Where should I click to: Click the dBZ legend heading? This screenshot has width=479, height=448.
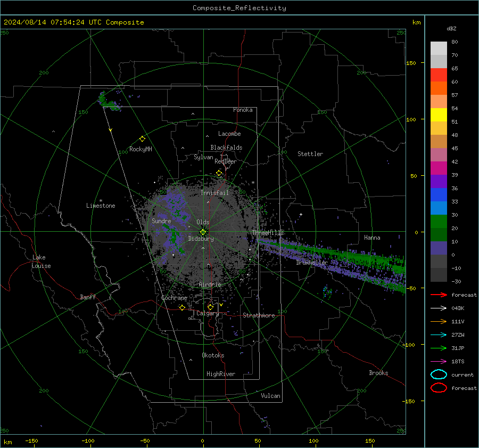pos(451,28)
